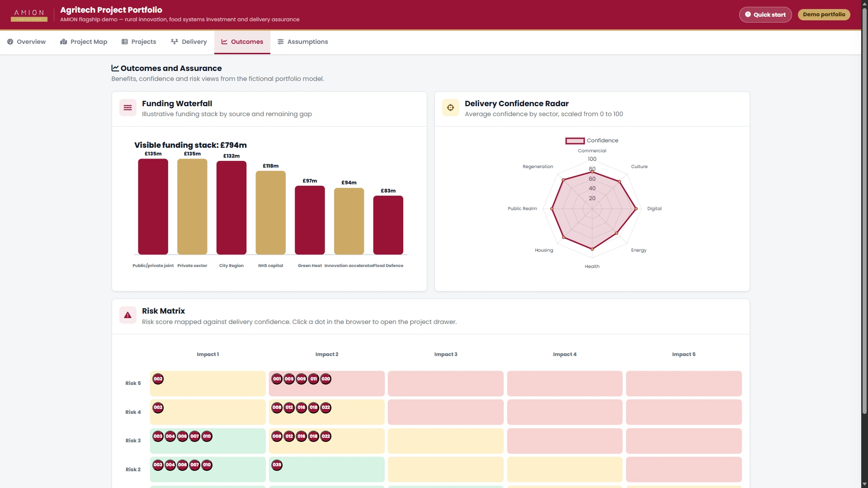Click the Funding Waterfall card icon

[127, 108]
